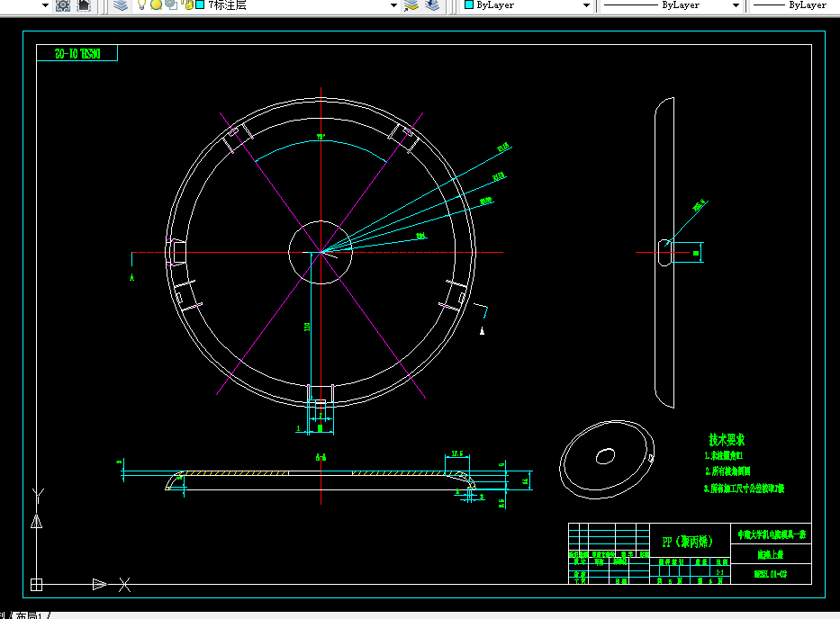Click the Layer Previous icon
This screenshot has width=840, height=619.
click(x=432, y=5)
